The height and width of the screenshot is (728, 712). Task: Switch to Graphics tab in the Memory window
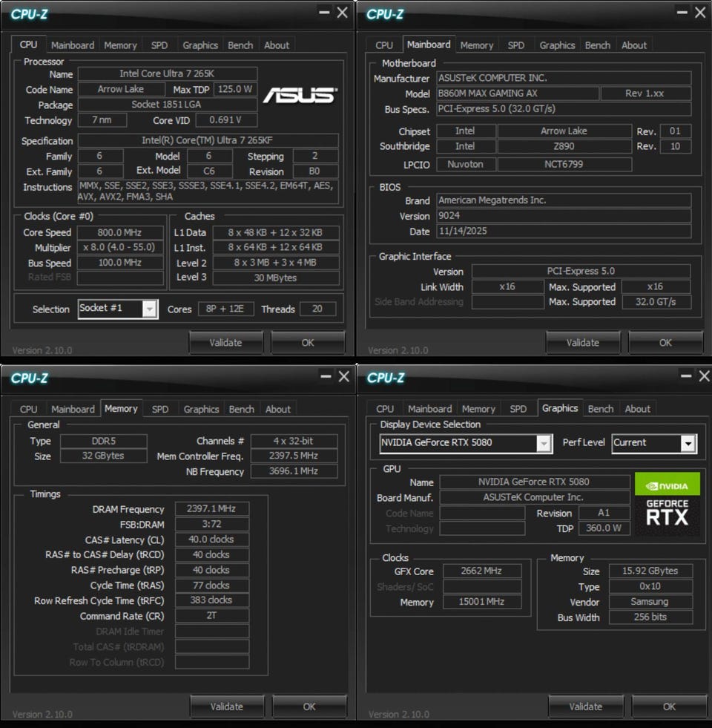click(201, 409)
